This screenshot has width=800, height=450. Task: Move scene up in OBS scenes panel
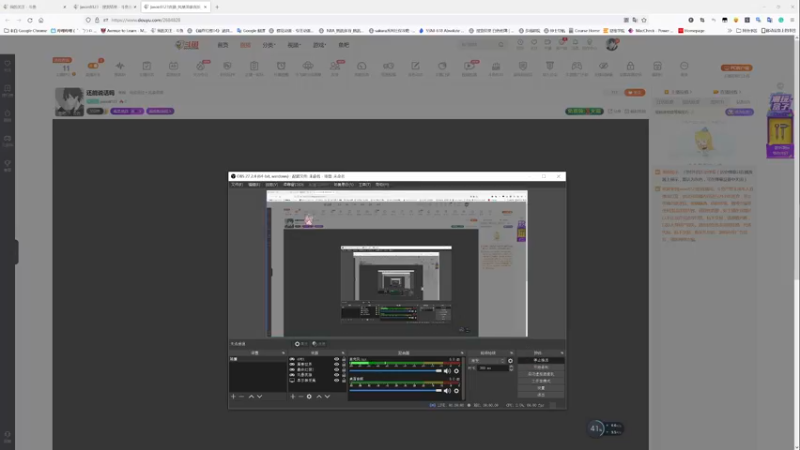pos(251,396)
